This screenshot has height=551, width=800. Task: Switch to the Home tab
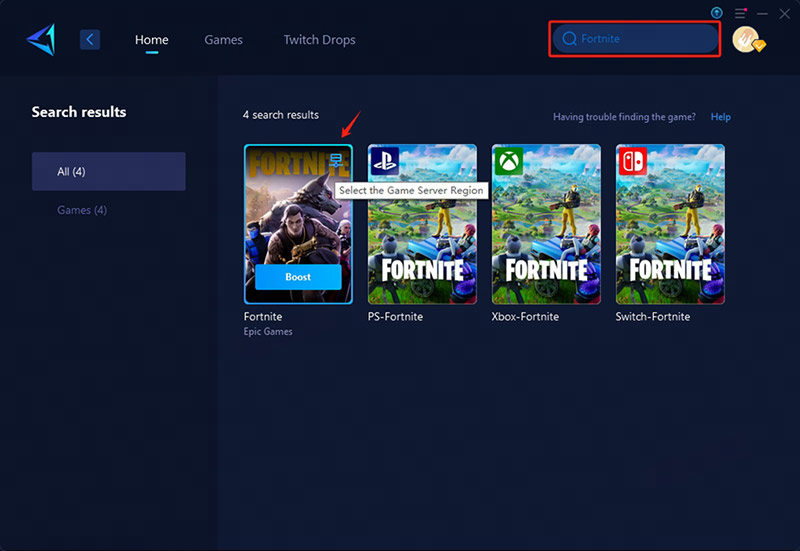(152, 40)
